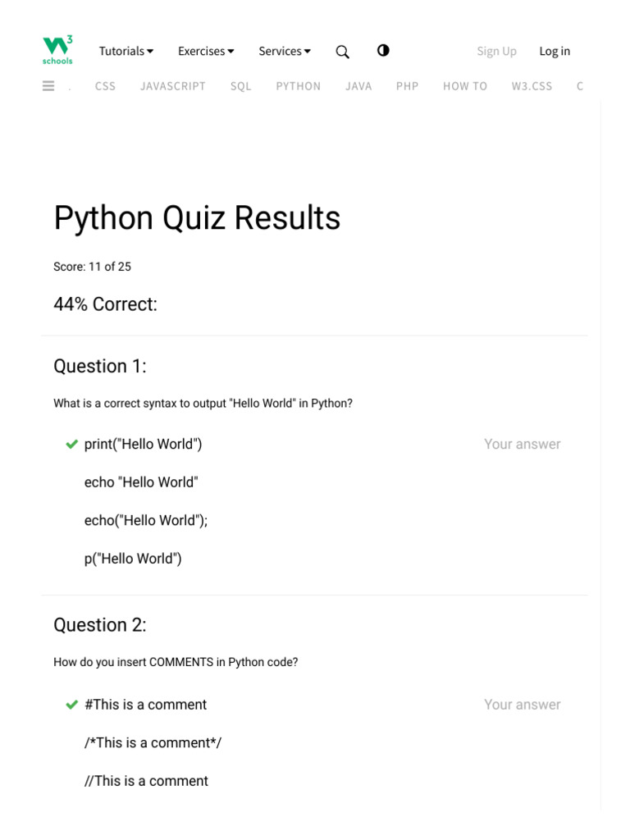630x840 pixels.
Task: Click the W3Schools logo
Action: tap(57, 50)
